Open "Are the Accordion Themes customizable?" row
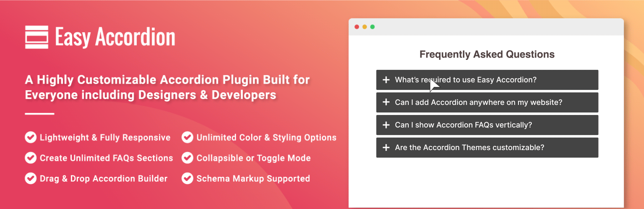644x209 pixels. point(487,148)
